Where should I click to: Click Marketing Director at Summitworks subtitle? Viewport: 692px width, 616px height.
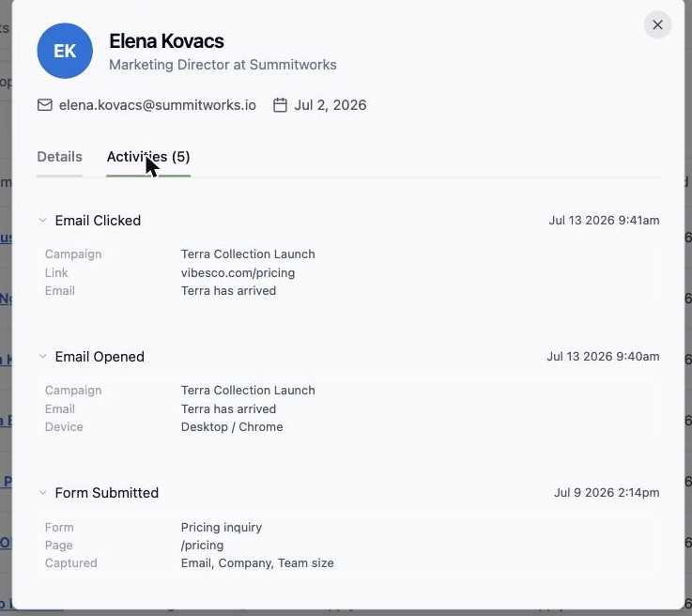coord(223,65)
